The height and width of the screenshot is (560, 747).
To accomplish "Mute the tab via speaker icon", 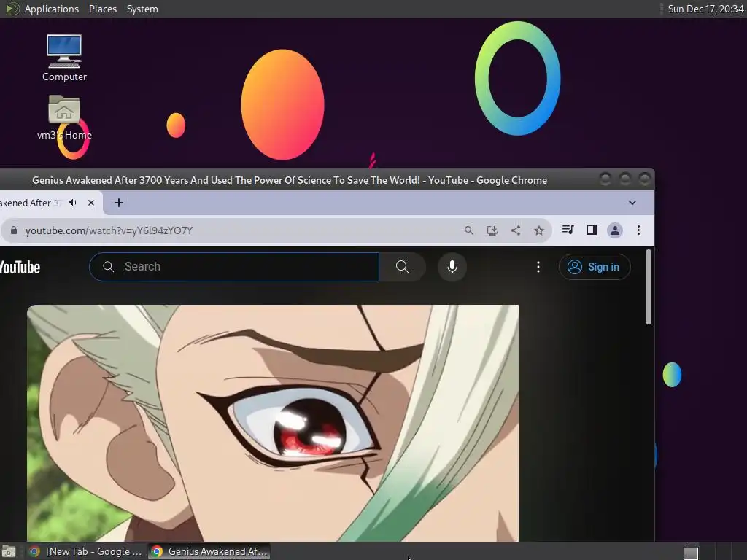I will [73, 203].
